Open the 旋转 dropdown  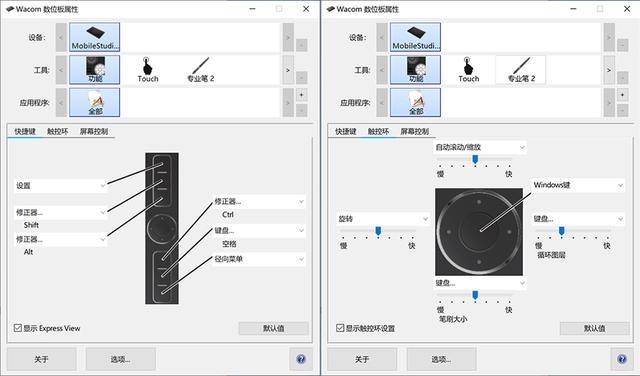point(383,219)
